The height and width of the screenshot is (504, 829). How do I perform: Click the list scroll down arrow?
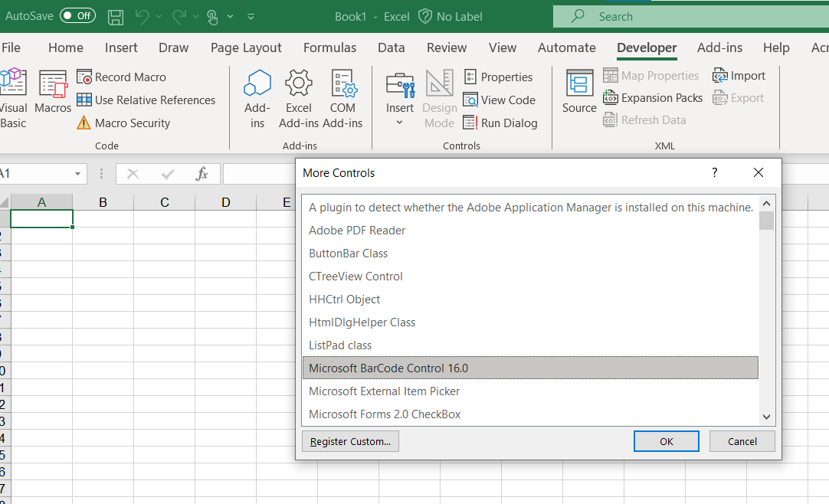(767, 417)
